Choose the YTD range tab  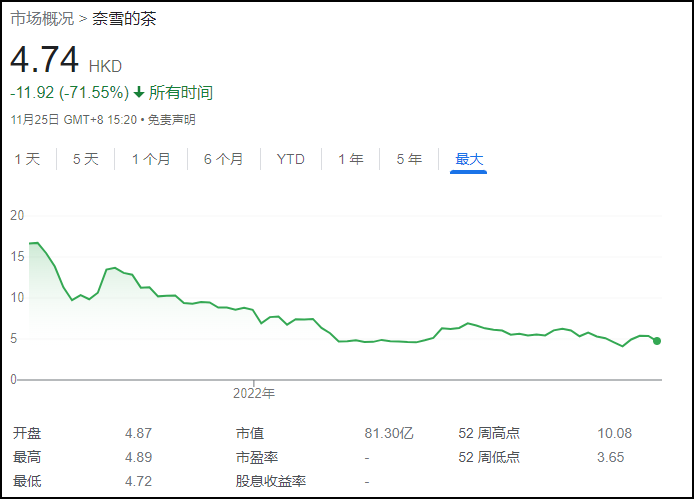[291, 159]
